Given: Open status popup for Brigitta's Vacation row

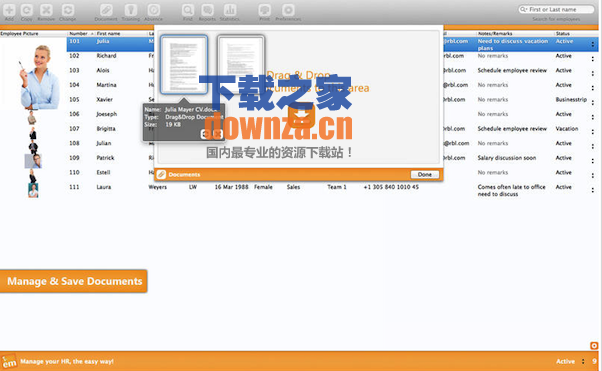Looking at the screenshot, I should [593, 132].
